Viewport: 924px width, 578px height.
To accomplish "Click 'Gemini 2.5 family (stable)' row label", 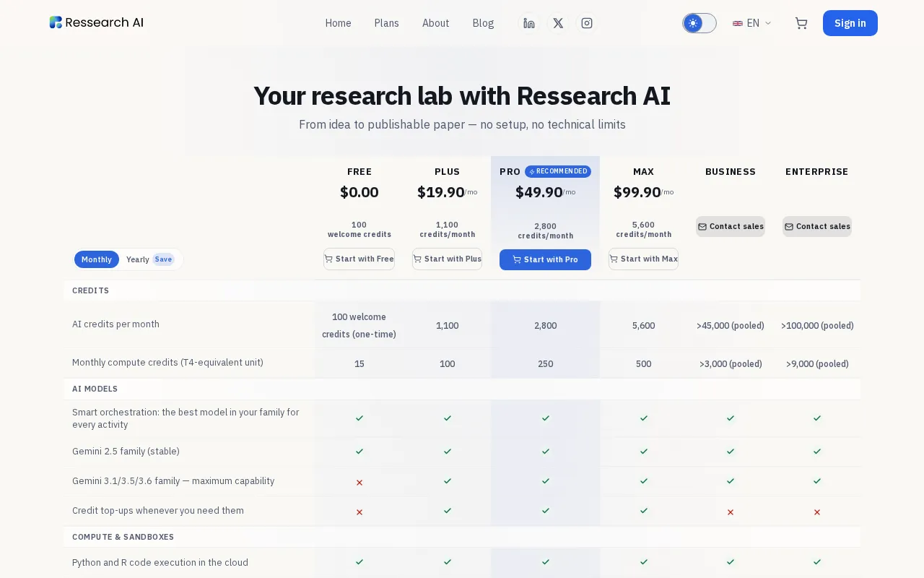I will pyautogui.click(x=126, y=452).
